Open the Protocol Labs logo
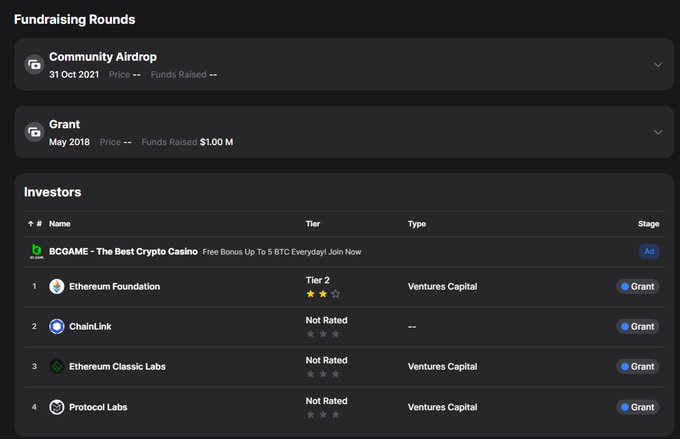Image resolution: width=680 pixels, height=439 pixels. [x=57, y=407]
